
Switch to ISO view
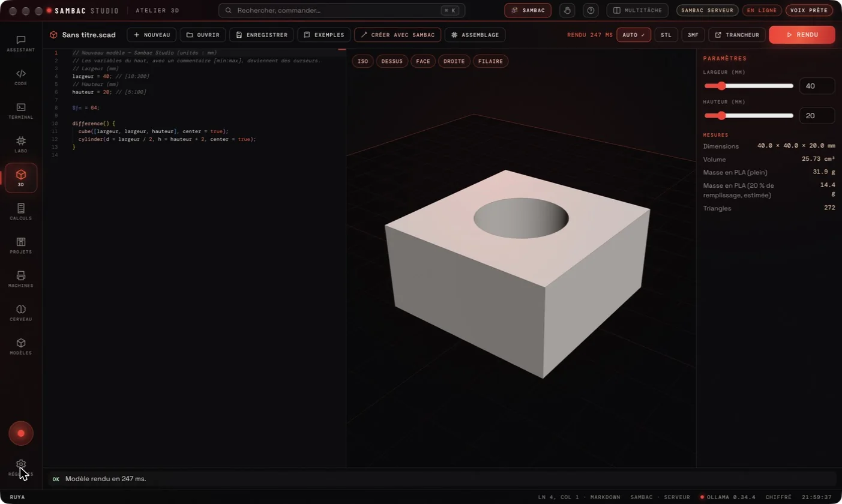[362, 61]
